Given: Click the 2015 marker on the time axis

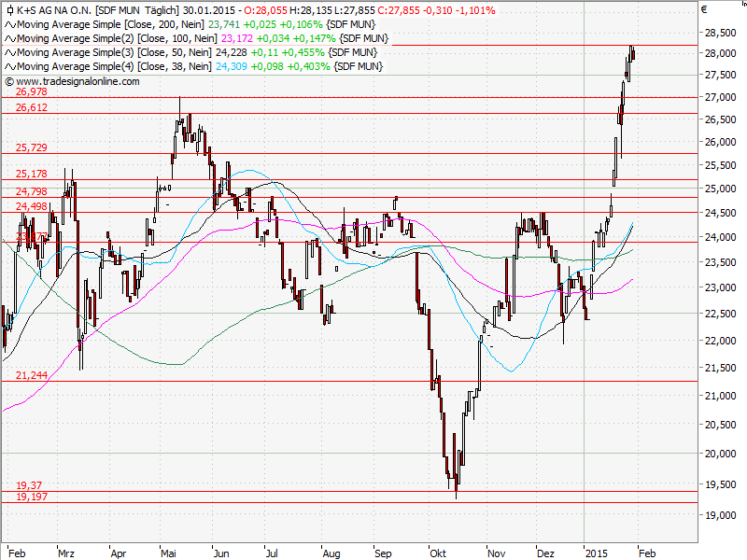Looking at the screenshot, I should pyautogui.click(x=597, y=552).
